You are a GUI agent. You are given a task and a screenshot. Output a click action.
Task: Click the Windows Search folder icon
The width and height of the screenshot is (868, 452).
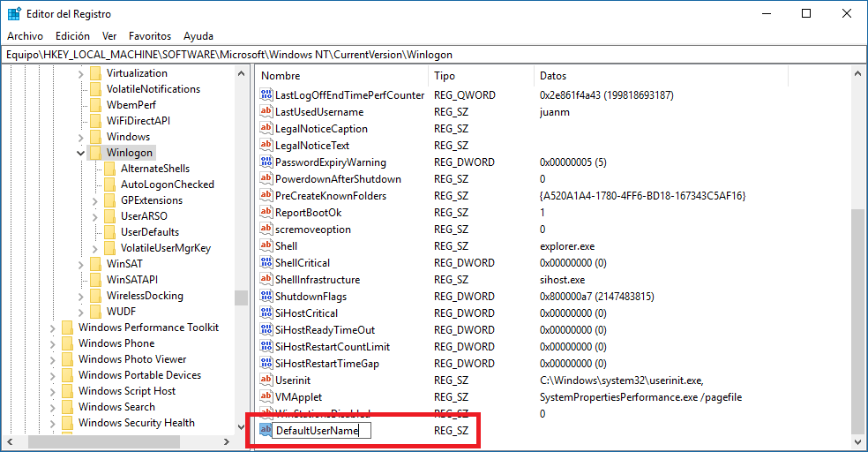pyautogui.click(x=68, y=407)
